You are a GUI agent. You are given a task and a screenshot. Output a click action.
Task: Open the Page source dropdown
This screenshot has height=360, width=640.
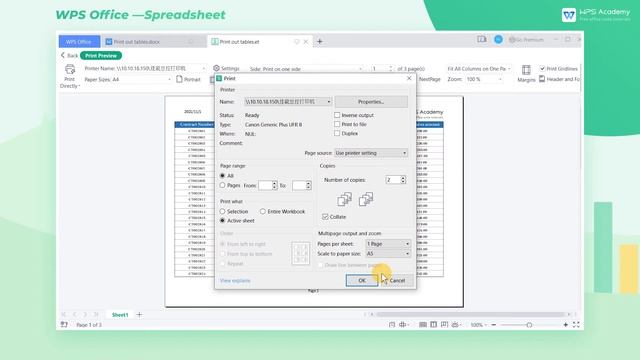371,153
